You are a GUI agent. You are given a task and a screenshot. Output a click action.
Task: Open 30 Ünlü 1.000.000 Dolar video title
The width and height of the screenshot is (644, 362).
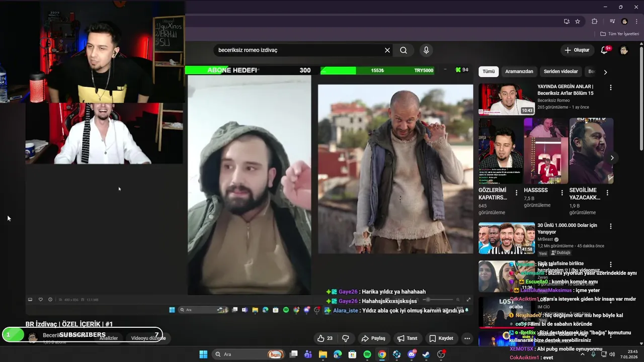(567, 229)
